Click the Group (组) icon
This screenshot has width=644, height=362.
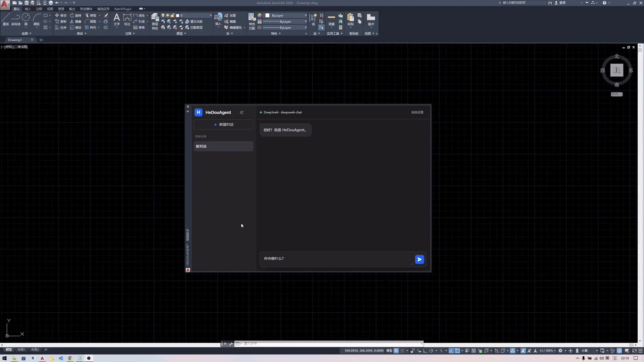point(313,19)
